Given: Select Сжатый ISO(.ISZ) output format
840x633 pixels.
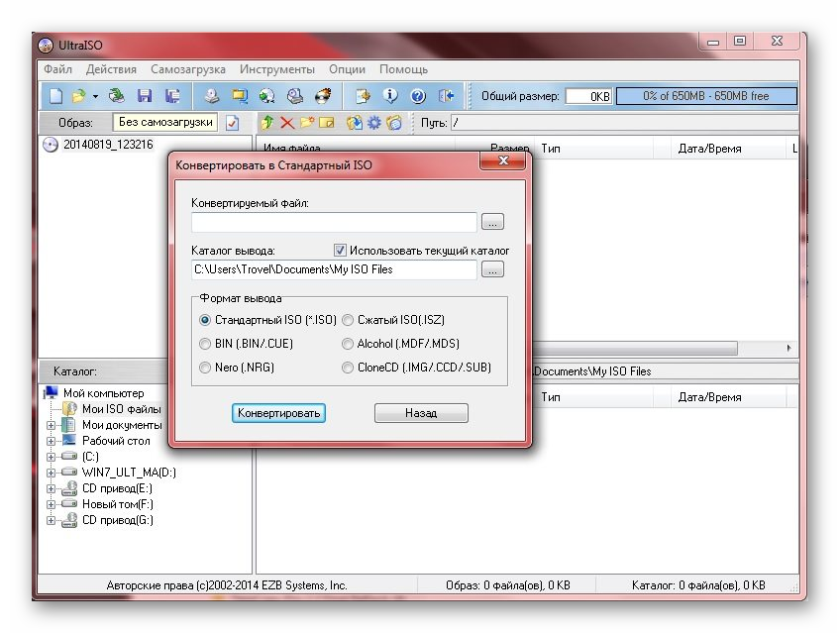Looking at the screenshot, I should pos(348,320).
